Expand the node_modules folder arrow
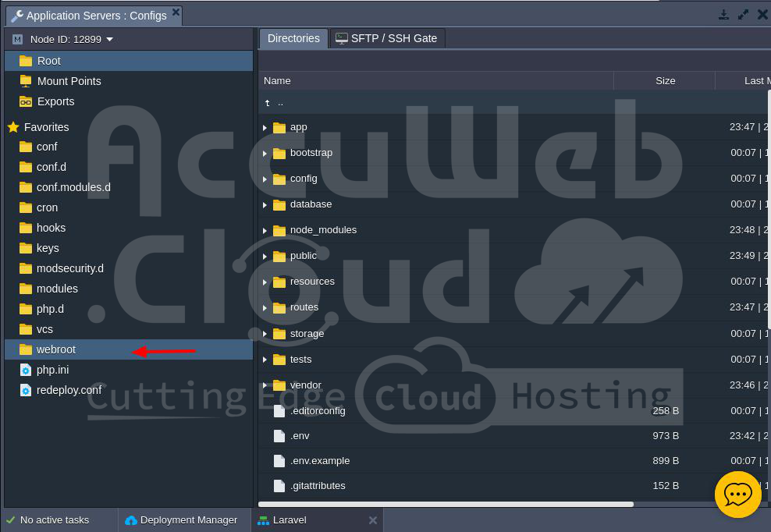 click(265, 230)
